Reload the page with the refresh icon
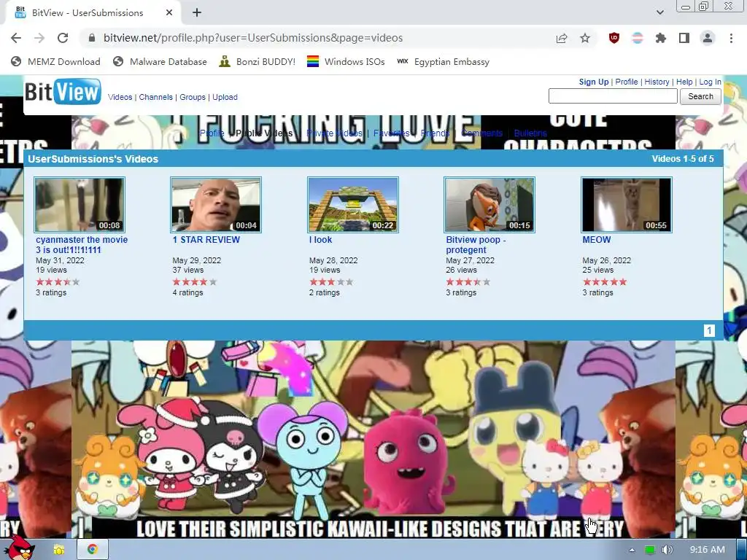This screenshot has height=560, width=747. (63, 38)
